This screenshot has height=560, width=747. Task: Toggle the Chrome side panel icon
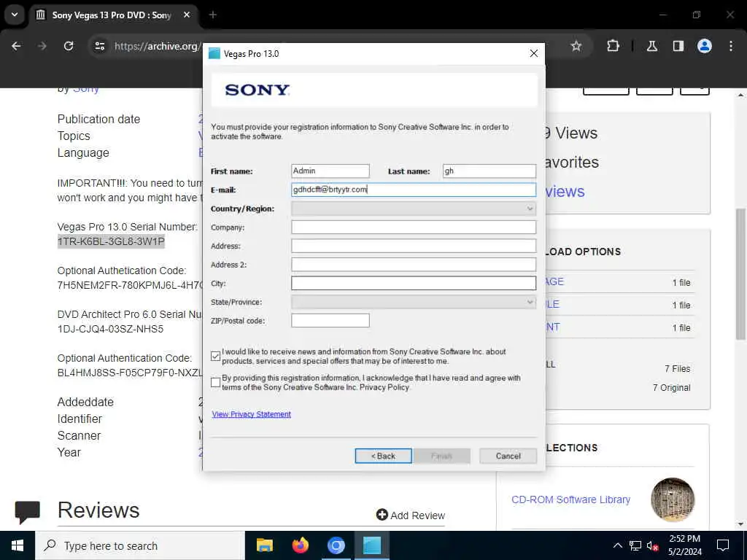(678, 46)
